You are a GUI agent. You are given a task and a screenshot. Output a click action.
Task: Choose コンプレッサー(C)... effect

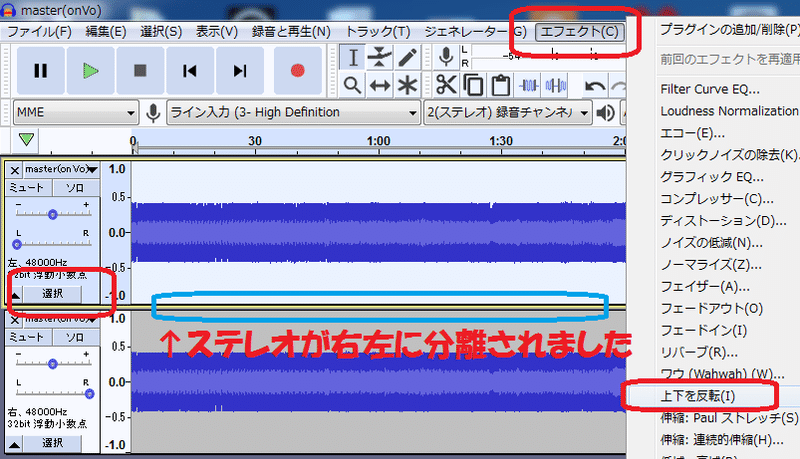pyautogui.click(x=717, y=199)
